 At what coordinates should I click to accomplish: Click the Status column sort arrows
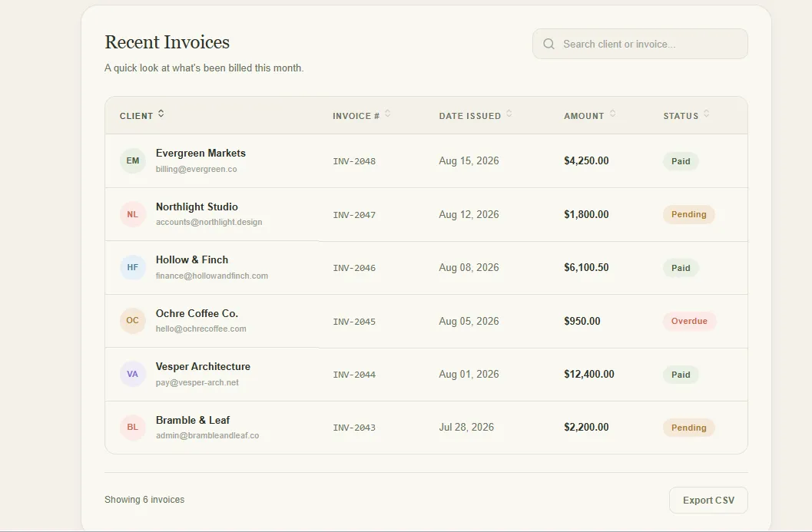click(x=706, y=114)
